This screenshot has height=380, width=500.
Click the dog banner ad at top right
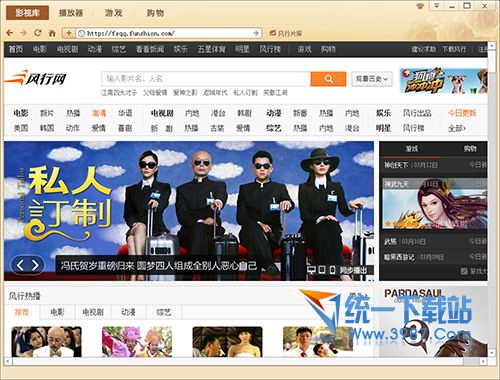coord(444,81)
